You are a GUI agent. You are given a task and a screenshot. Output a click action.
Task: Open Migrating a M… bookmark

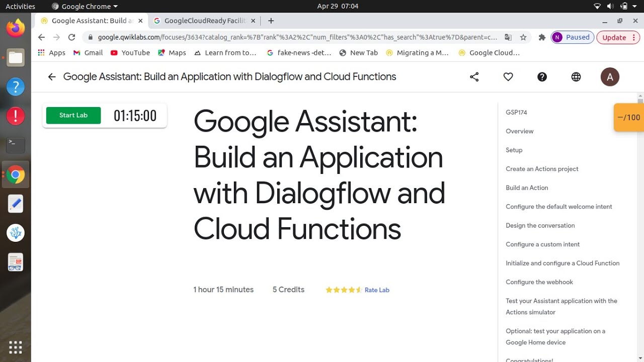point(417,52)
